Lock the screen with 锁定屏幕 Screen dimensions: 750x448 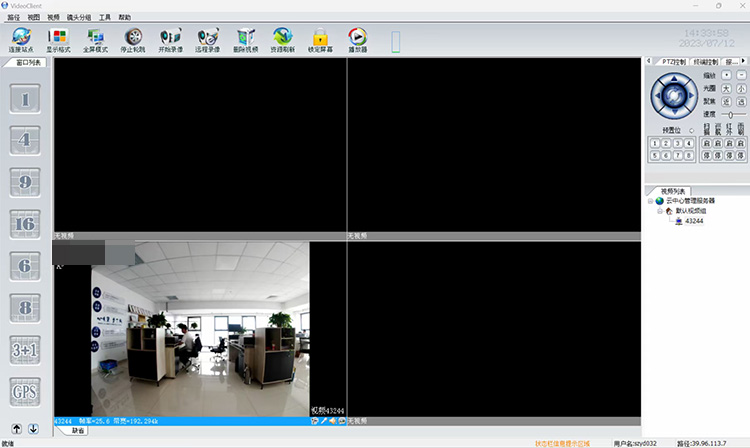[x=320, y=38]
